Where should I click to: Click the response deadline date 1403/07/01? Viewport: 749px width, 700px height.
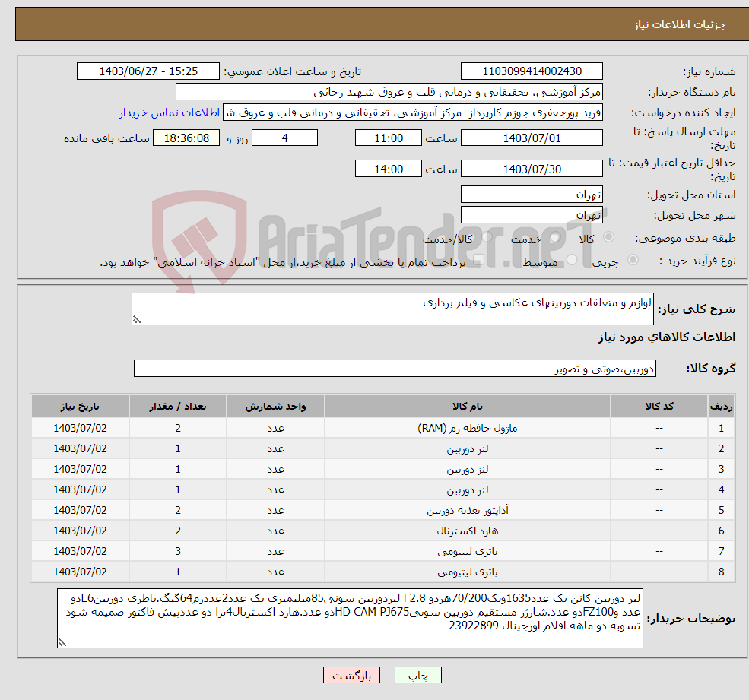pyautogui.click(x=532, y=138)
